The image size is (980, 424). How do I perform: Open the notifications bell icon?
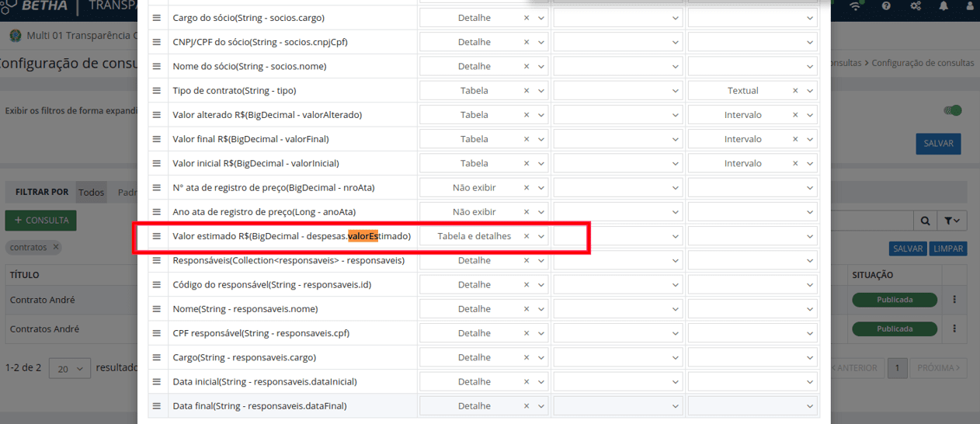tap(944, 6)
